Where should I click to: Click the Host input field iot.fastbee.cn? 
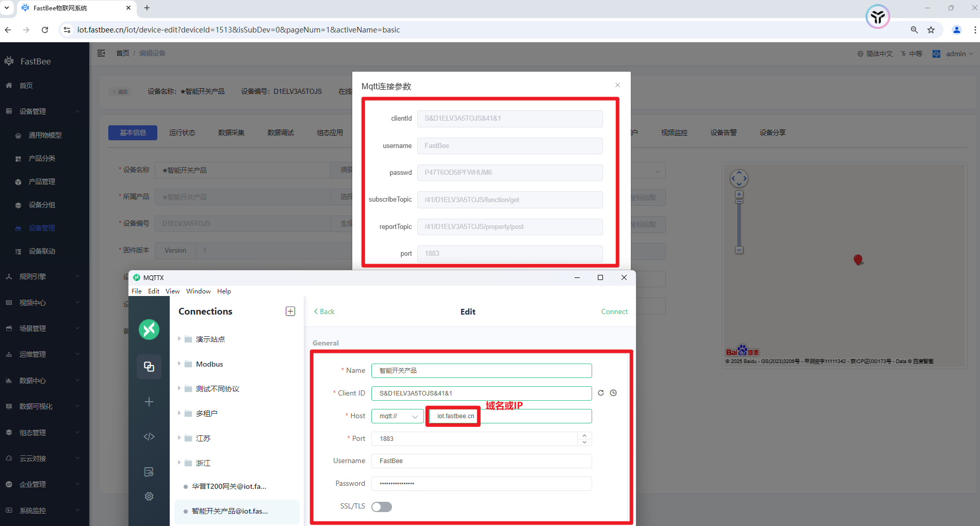(510, 416)
